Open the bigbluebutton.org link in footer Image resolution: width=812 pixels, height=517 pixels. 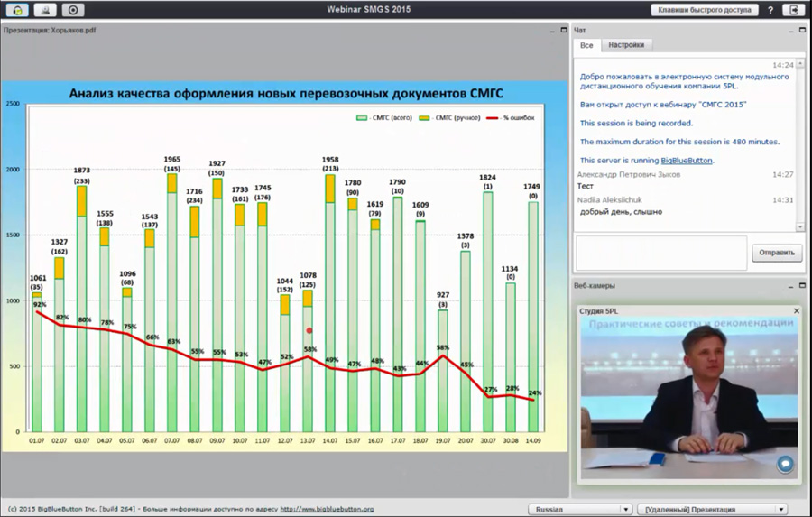327,509
